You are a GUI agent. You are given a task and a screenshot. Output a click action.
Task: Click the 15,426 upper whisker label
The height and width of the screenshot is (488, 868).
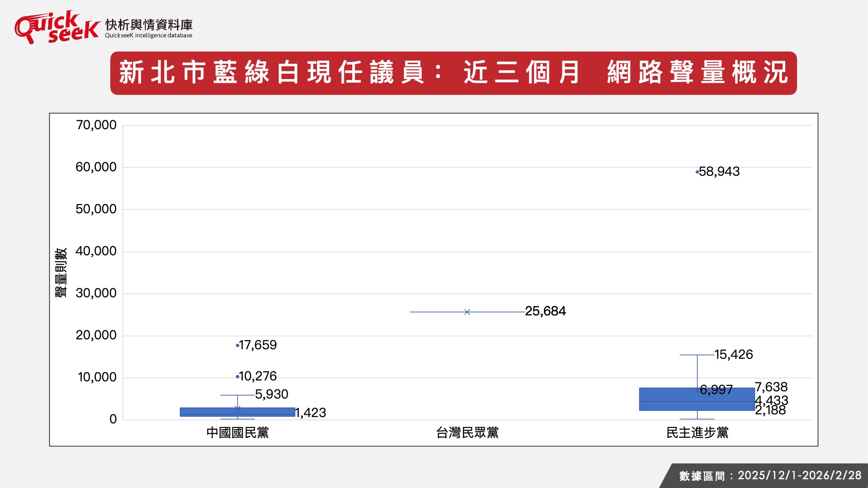[x=733, y=355]
